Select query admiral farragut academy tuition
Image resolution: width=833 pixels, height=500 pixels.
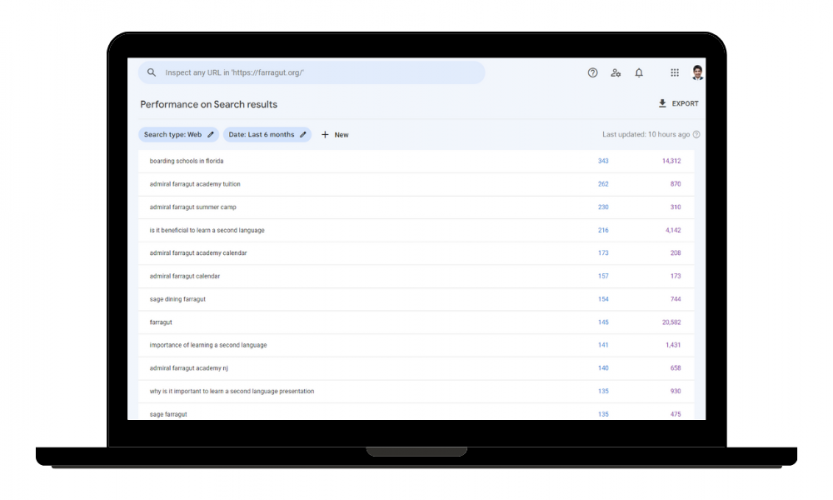pyautogui.click(x=195, y=184)
